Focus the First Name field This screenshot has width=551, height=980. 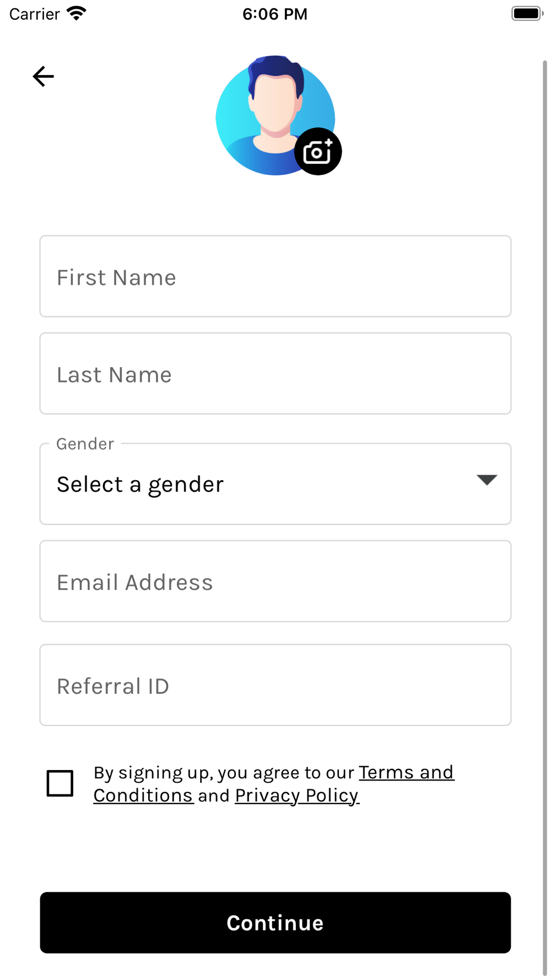(275, 277)
